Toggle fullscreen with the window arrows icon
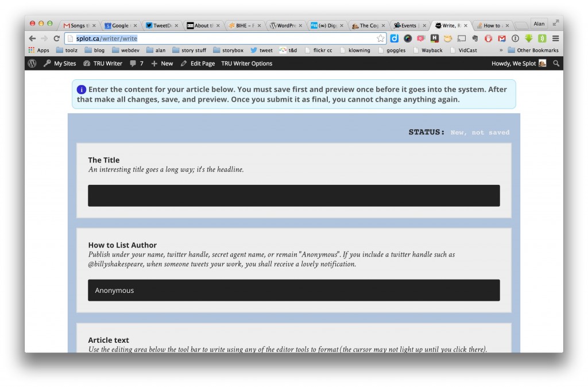The image size is (588, 387). [x=556, y=23]
